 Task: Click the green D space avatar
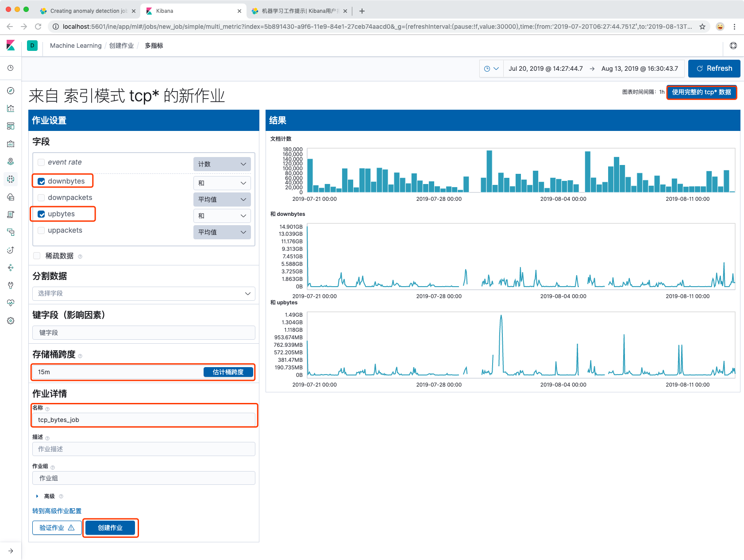pyautogui.click(x=32, y=46)
